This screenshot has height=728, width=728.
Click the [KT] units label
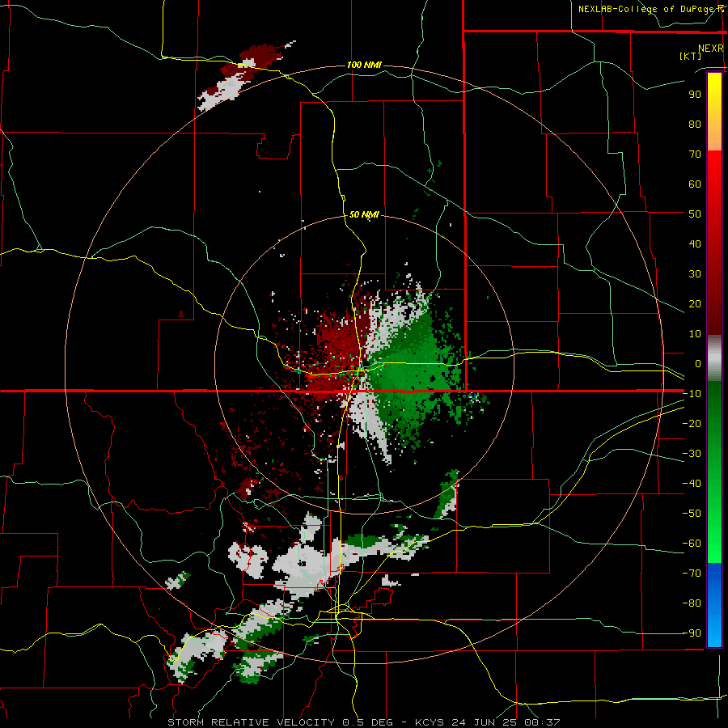point(690,56)
